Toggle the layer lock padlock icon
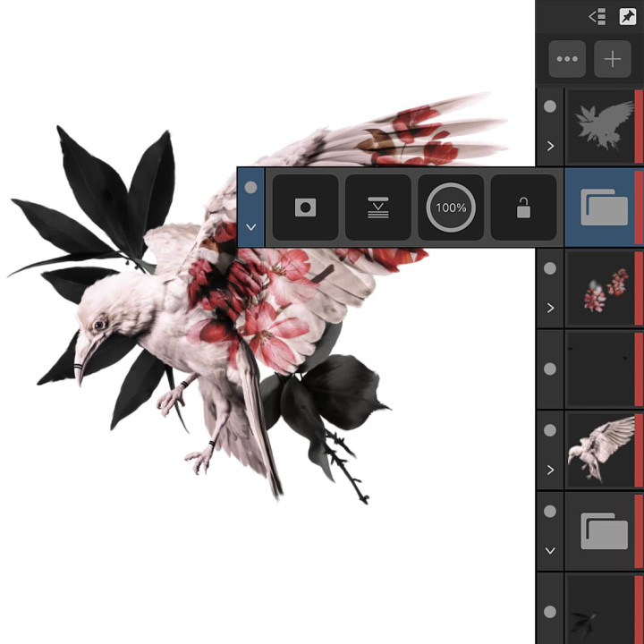 (523, 208)
